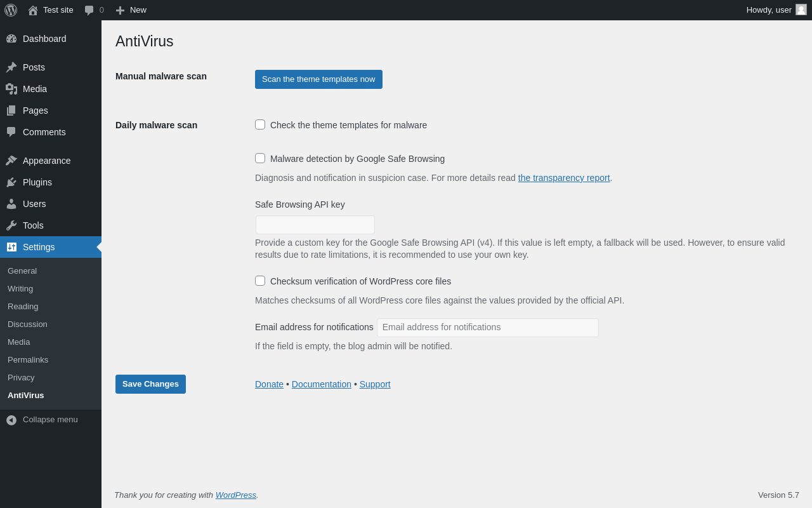
Task: Open Reading settings submenu
Action: pyautogui.click(x=23, y=306)
